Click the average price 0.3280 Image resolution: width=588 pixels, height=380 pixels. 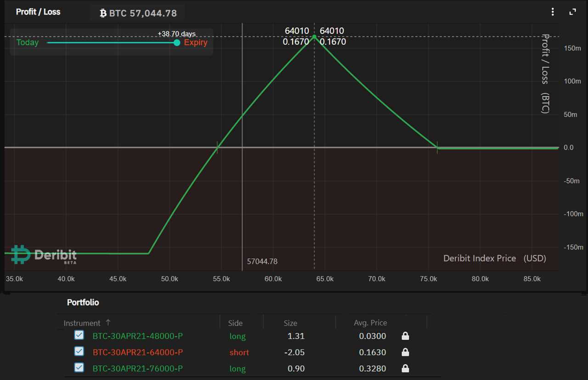tap(373, 368)
